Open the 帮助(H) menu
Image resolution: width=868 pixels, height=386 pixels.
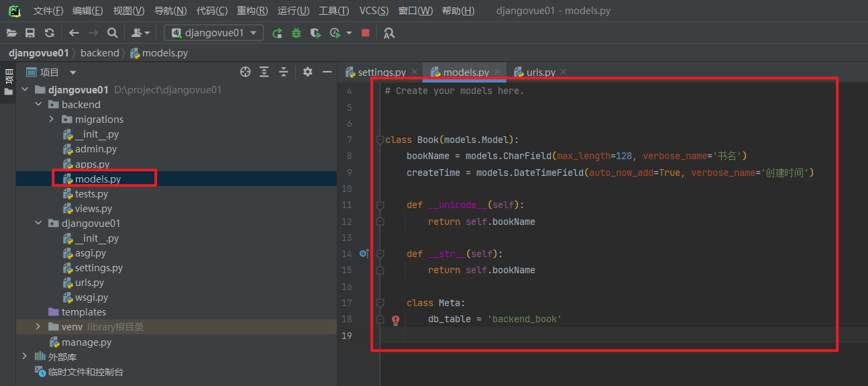458,11
